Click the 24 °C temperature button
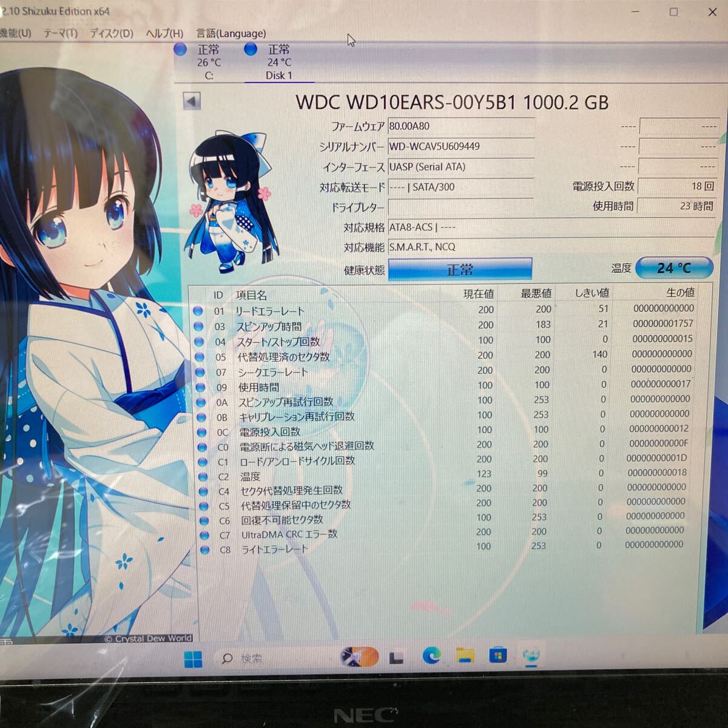This screenshot has width=728, height=728. [674, 268]
